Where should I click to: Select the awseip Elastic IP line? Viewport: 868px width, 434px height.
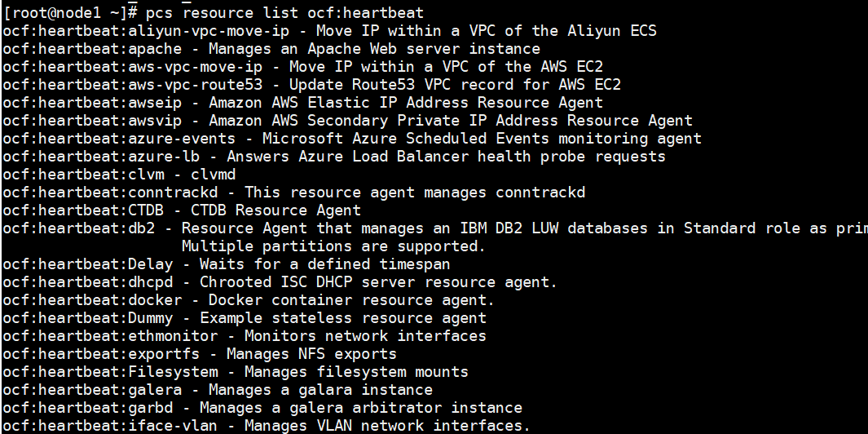[302, 103]
